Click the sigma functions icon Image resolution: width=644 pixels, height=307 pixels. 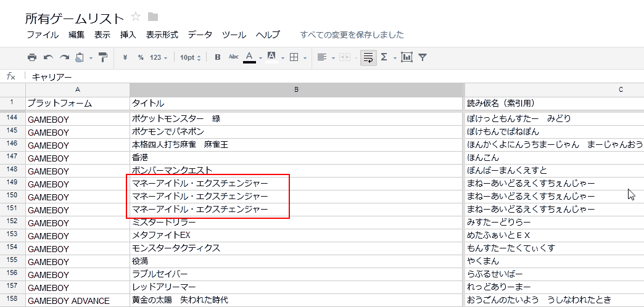[x=384, y=57]
